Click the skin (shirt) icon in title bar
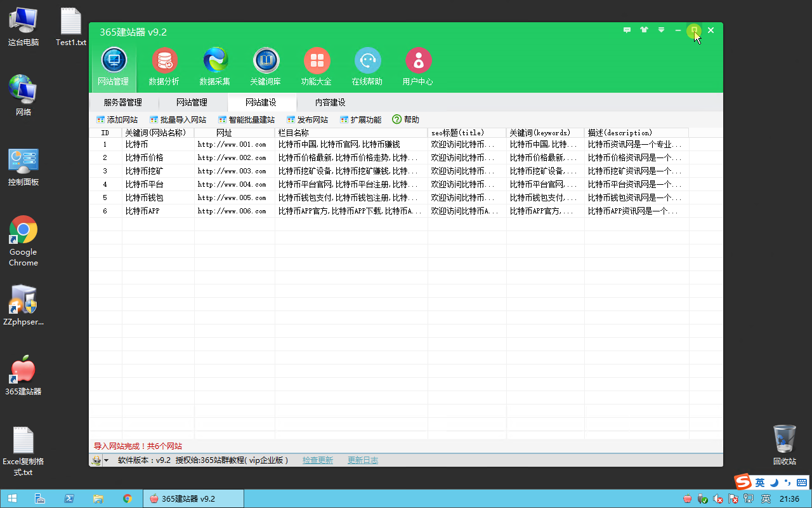812x508 pixels. (x=645, y=30)
